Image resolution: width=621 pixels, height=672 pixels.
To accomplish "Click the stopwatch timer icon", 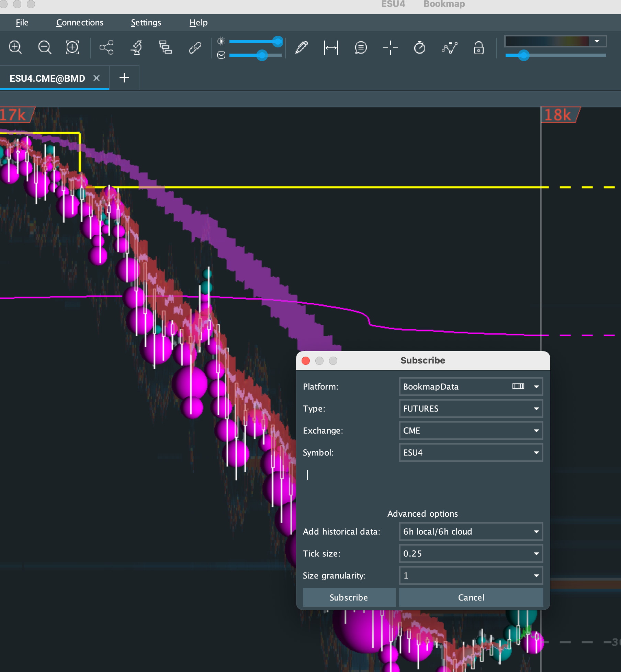I will [419, 47].
